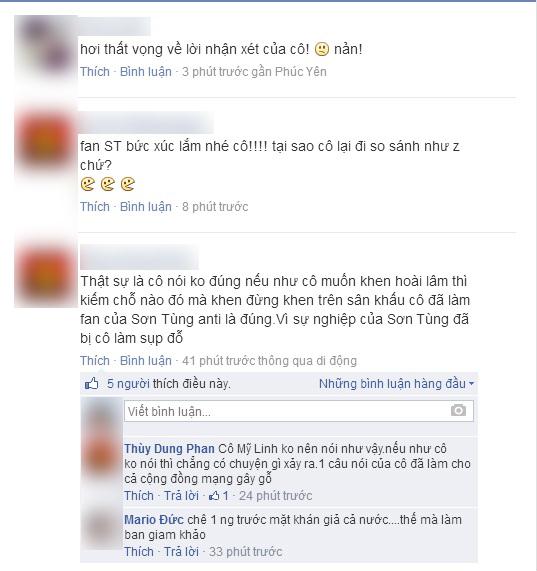Click Trả lời on Thùy Dung Phan's comment
The image size is (537, 571).
181,496
